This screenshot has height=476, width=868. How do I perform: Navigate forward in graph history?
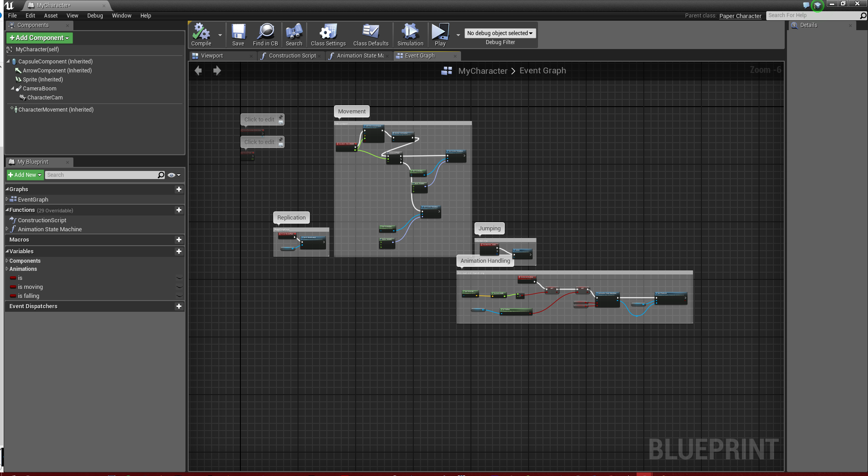point(217,70)
